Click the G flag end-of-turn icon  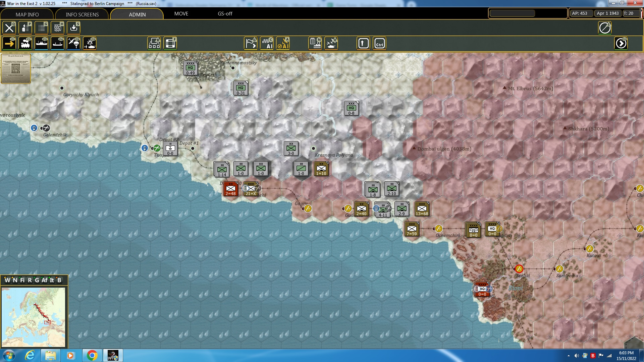tap(250, 43)
